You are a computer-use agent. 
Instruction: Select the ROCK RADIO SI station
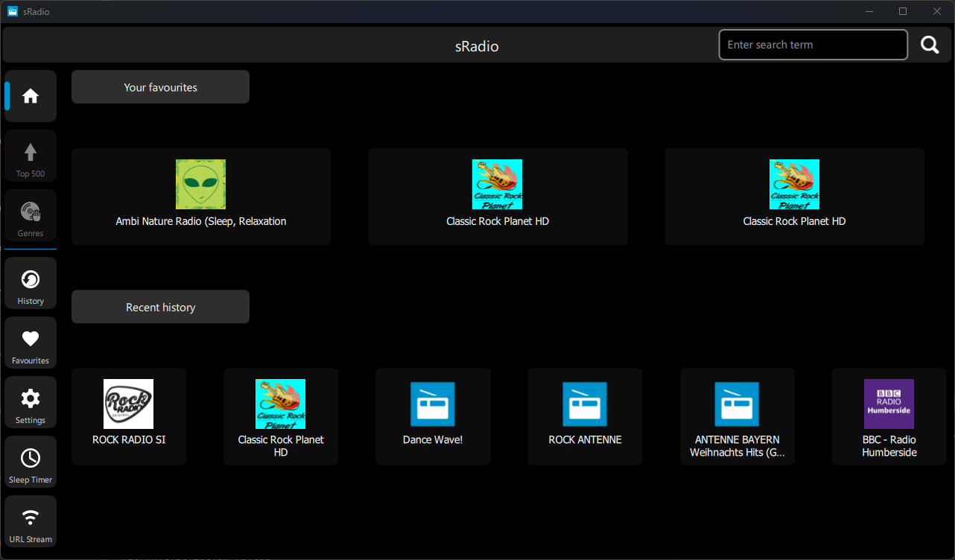(x=129, y=416)
